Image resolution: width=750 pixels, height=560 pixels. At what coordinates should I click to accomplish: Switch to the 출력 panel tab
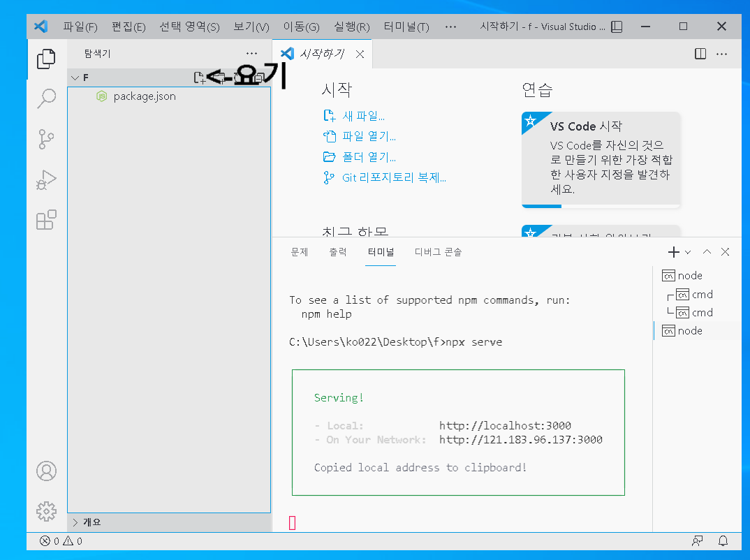(338, 252)
